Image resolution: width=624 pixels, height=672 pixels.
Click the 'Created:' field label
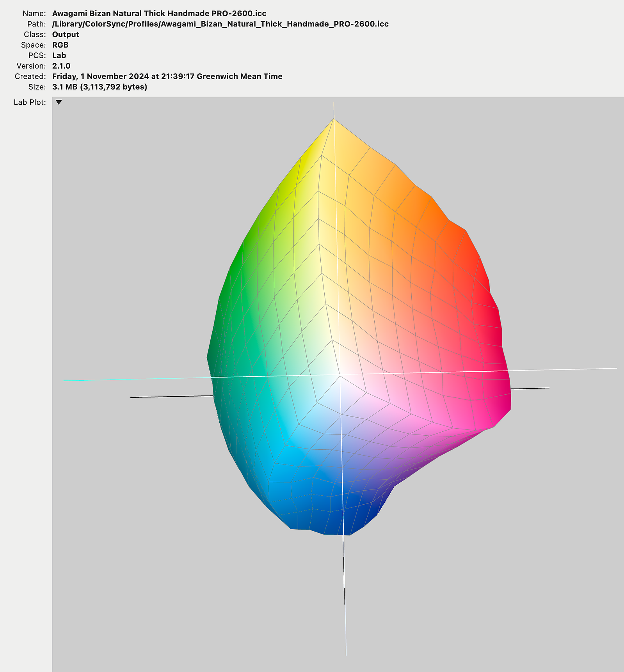pos(30,76)
